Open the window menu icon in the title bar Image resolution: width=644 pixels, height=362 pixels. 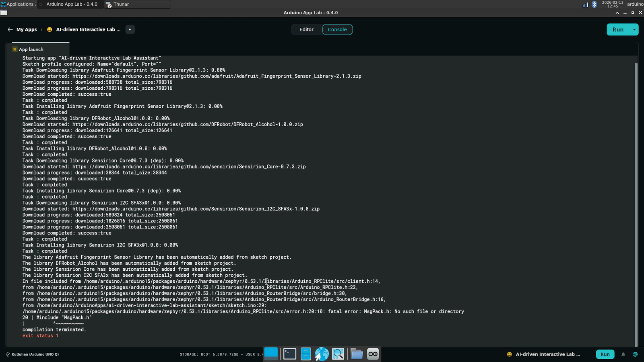(x=4, y=12)
